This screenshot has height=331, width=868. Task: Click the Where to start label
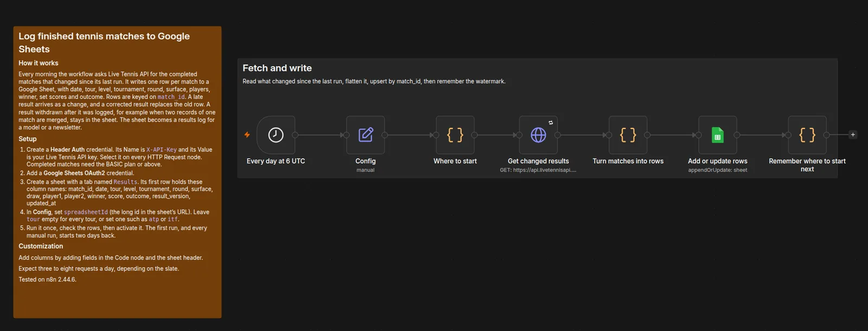tap(455, 161)
